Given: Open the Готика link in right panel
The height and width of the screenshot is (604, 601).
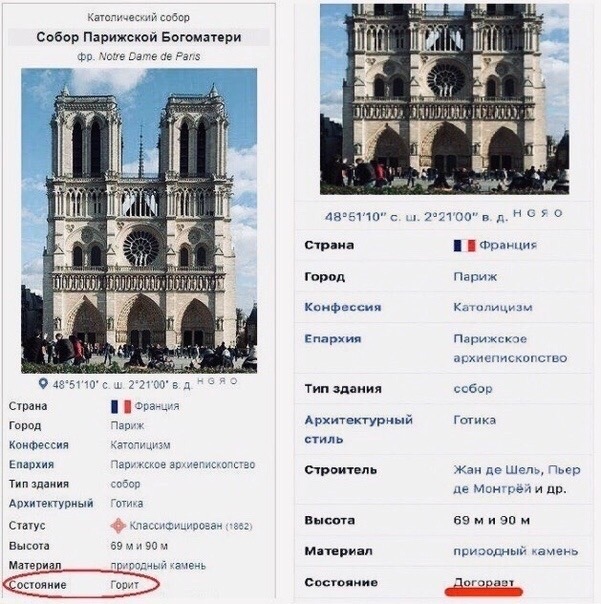Looking at the screenshot, I should (475, 420).
